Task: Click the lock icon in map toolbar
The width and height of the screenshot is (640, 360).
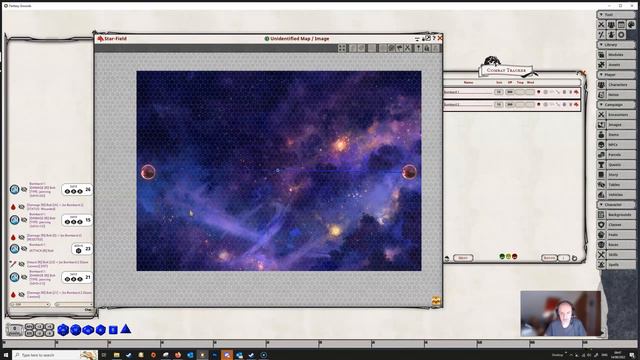Action: 427,48
